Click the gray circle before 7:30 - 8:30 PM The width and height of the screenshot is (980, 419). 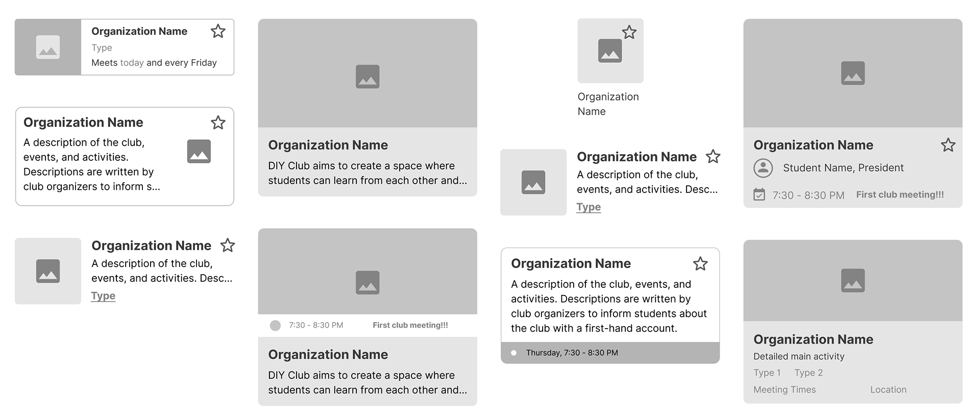click(276, 326)
